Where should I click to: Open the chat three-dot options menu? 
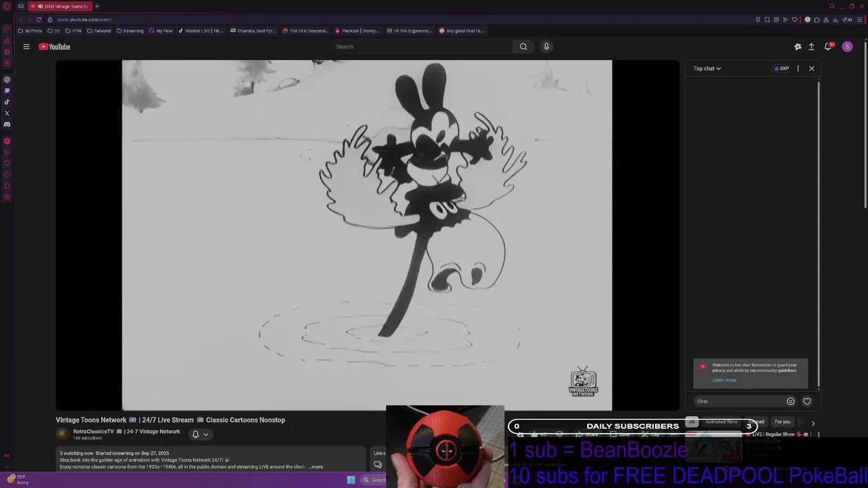[797, 68]
